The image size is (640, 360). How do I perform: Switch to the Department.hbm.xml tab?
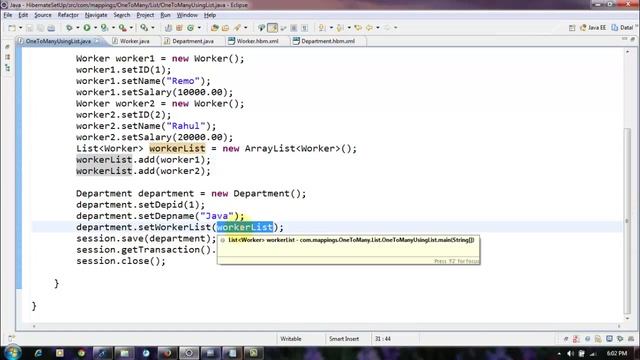tap(328, 41)
